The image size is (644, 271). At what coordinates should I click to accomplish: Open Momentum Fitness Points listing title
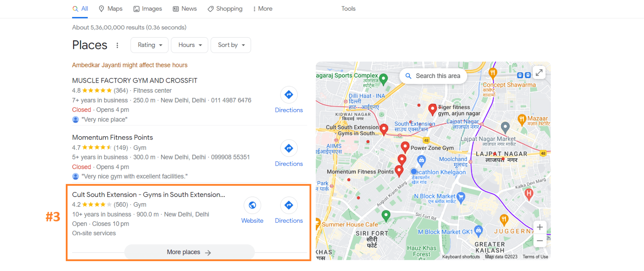pos(112,137)
